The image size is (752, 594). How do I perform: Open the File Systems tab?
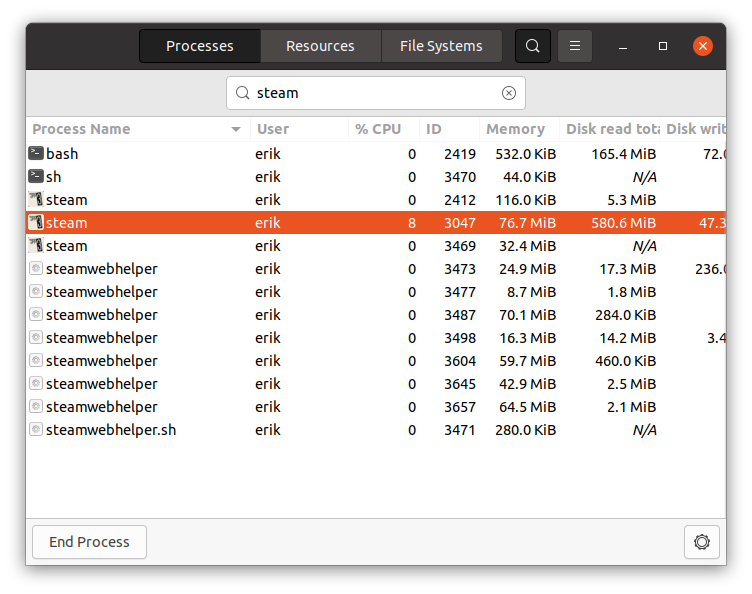tap(441, 46)
